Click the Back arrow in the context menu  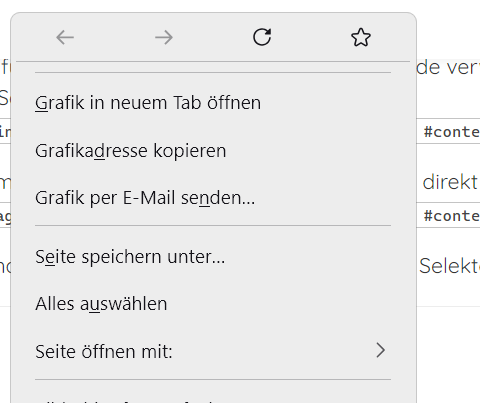65,37
